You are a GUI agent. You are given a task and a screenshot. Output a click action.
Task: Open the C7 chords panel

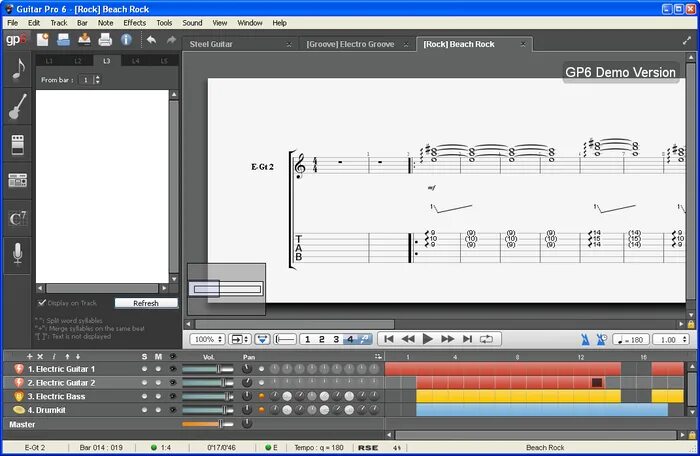[17, 218]
